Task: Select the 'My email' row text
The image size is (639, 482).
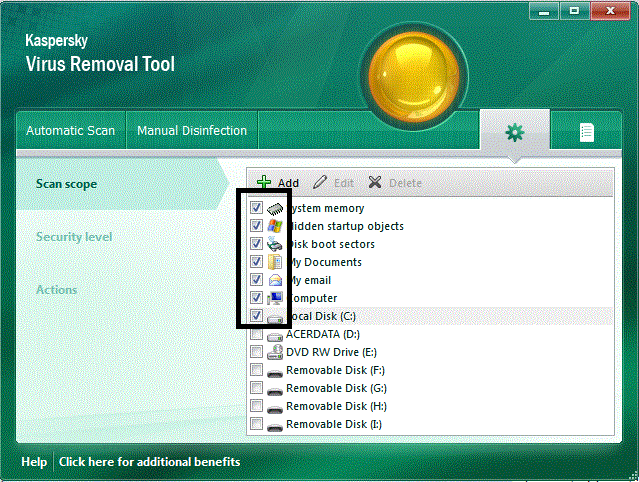Action: point(309,280)
